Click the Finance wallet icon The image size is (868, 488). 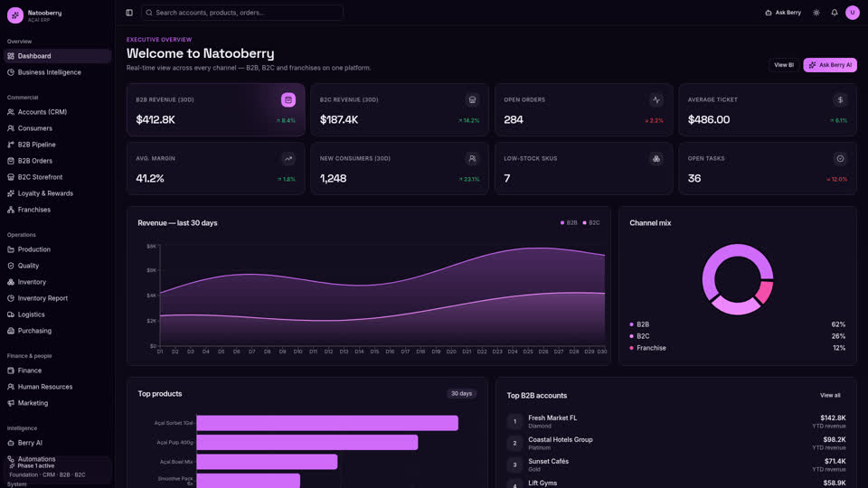pos(11,371)
